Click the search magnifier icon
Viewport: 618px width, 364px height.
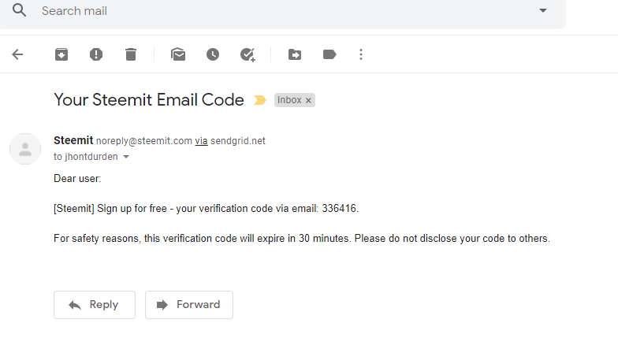19,11
